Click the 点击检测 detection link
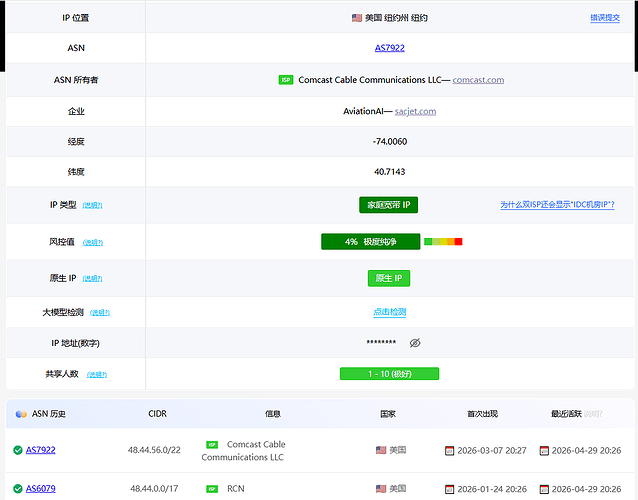This screenshot has height=500, width=638. tap(389, 312)
